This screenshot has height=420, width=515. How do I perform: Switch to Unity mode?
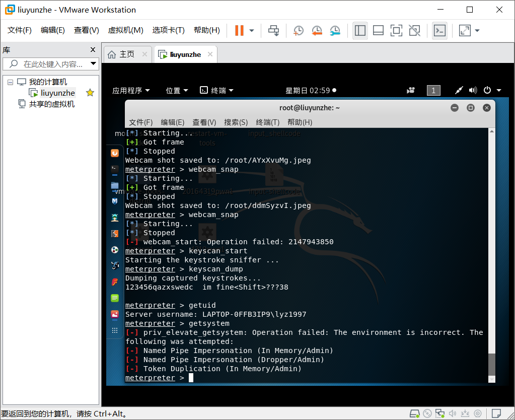[414, 31]
